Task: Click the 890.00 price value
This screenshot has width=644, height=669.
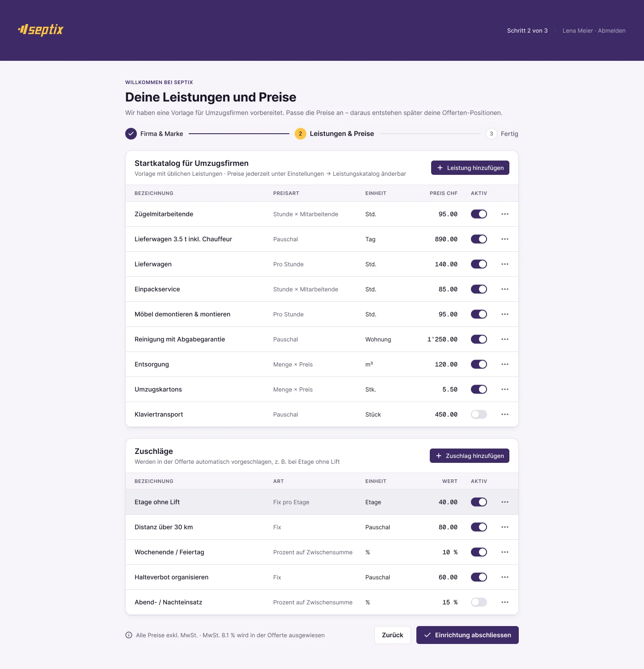Action: point(446,239)
